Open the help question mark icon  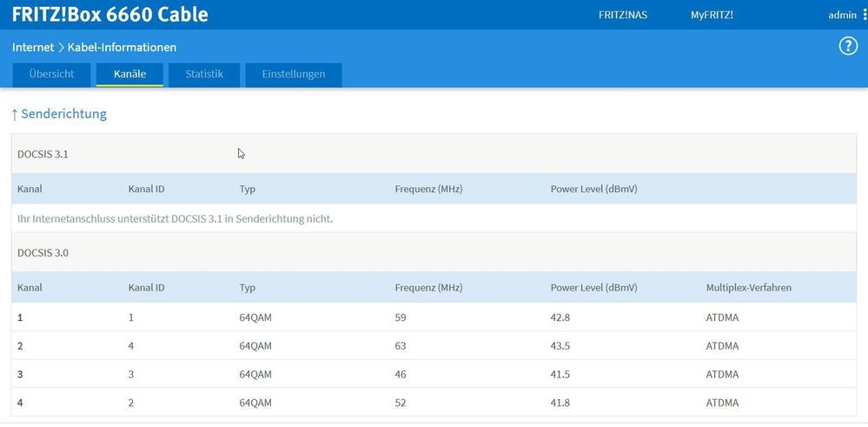(848, 47)
